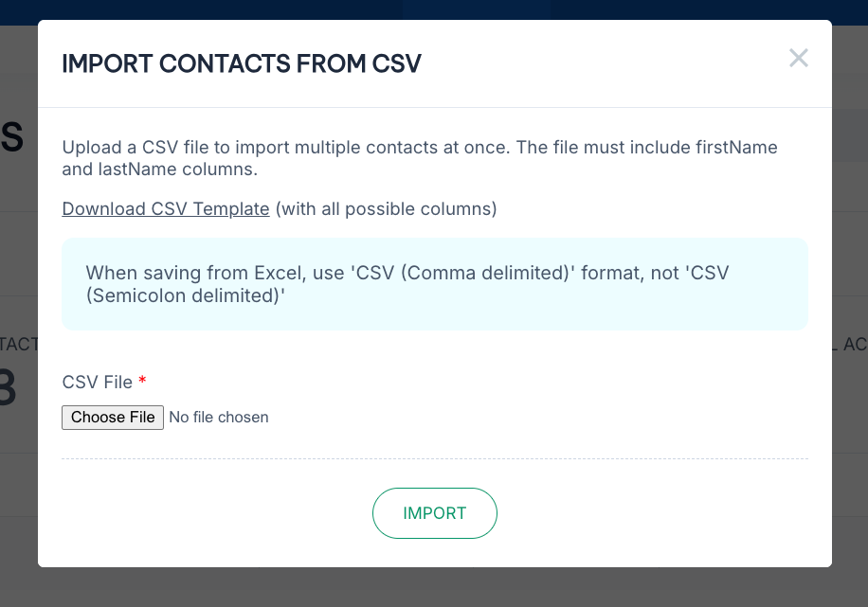Click the 'No file chosen' text
The image size is (868, 607).
coord(219,418)
